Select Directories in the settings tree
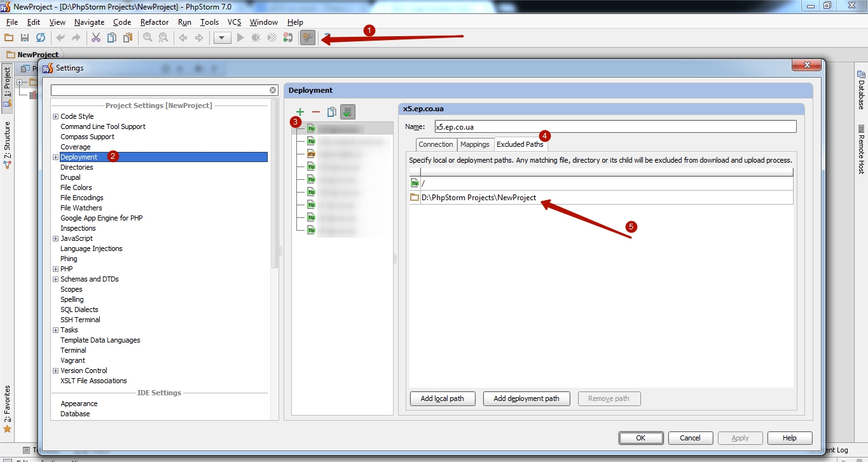 pos(77,167)
